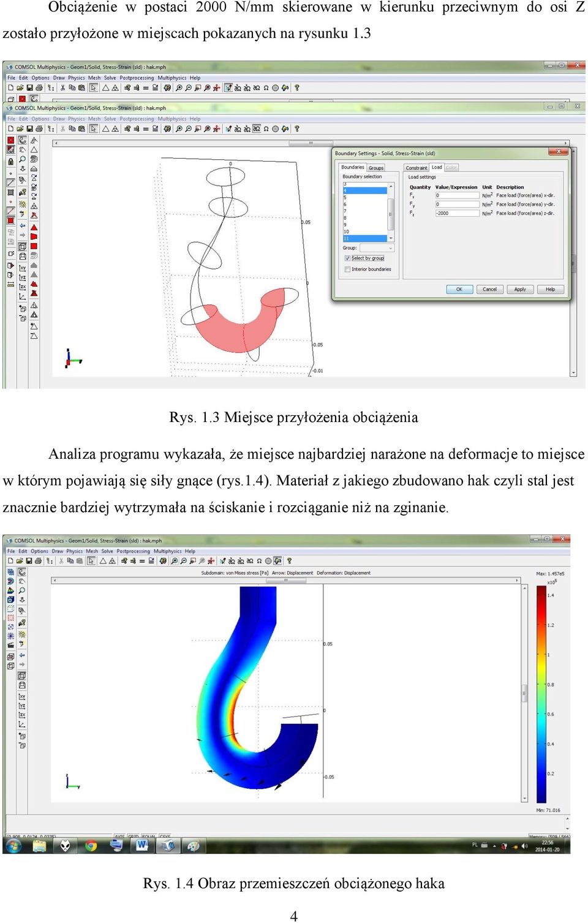This screenshot has width=588, height=923.
Task: Select the Boundaries tab
Action: pos(353,167)
